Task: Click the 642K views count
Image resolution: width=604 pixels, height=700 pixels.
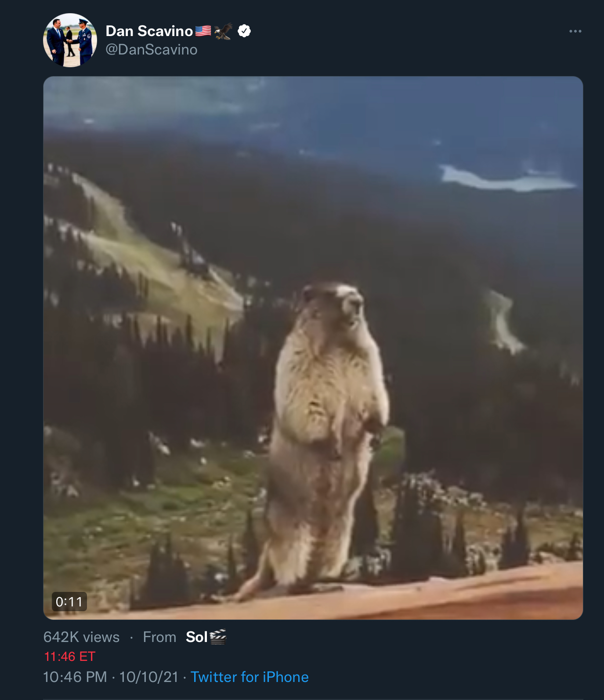Action: [81, 637]
